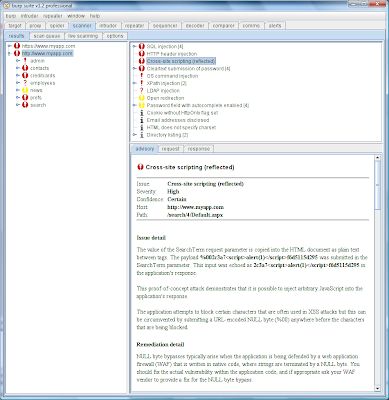Click yellow icon beside news folder
This screenshot has height=400, width=389.
coord(25,90)
